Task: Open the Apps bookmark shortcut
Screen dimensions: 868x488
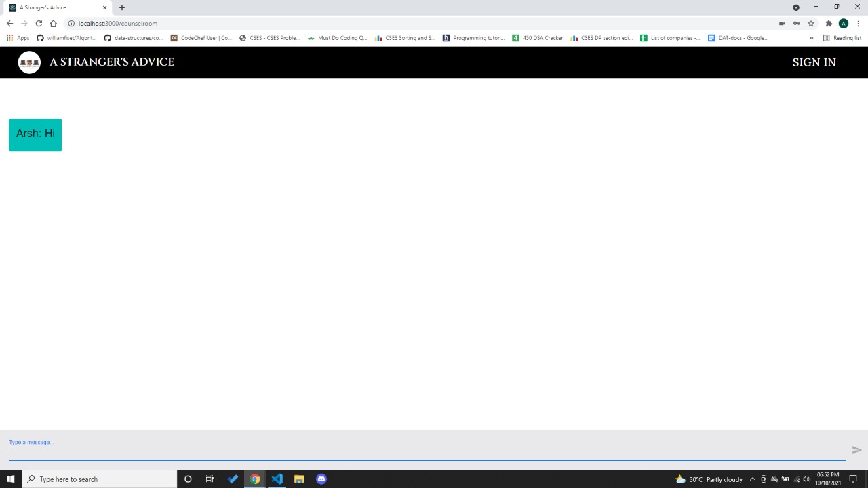Action: [18, 38]
